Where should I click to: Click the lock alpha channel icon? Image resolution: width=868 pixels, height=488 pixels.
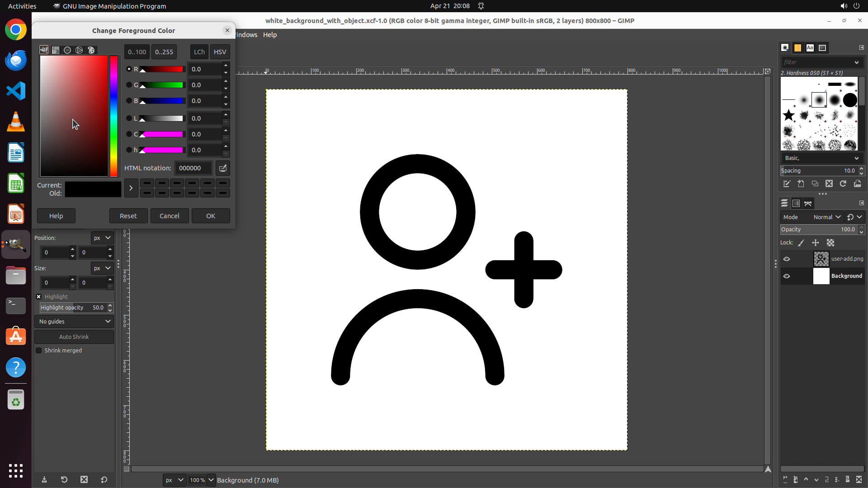point(830,243)
